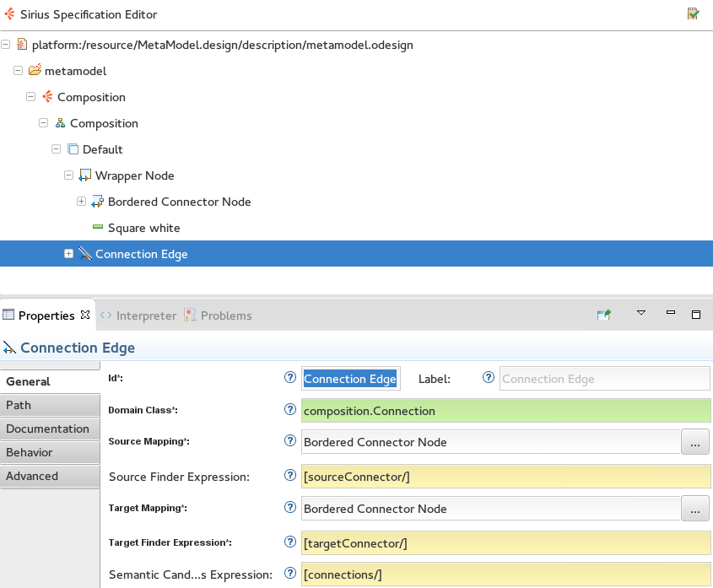
Task: Click the pin properties view icon
Action: point(604,314)
